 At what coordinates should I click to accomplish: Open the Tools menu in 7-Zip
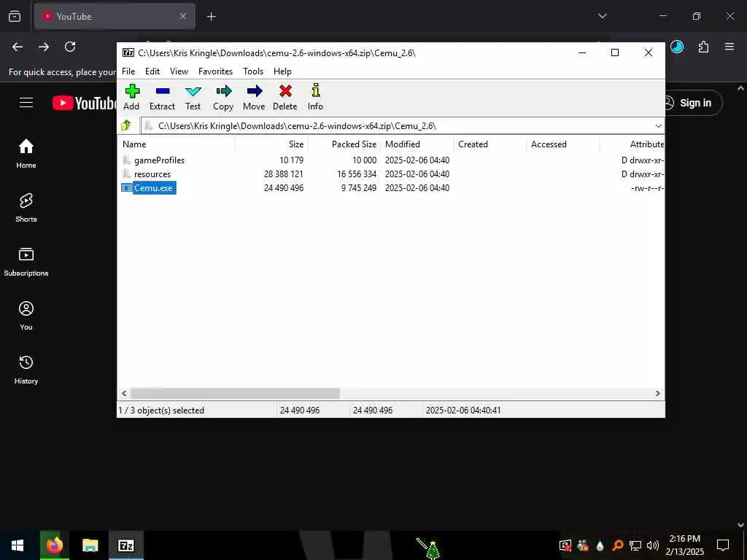(x=253, y=71)
